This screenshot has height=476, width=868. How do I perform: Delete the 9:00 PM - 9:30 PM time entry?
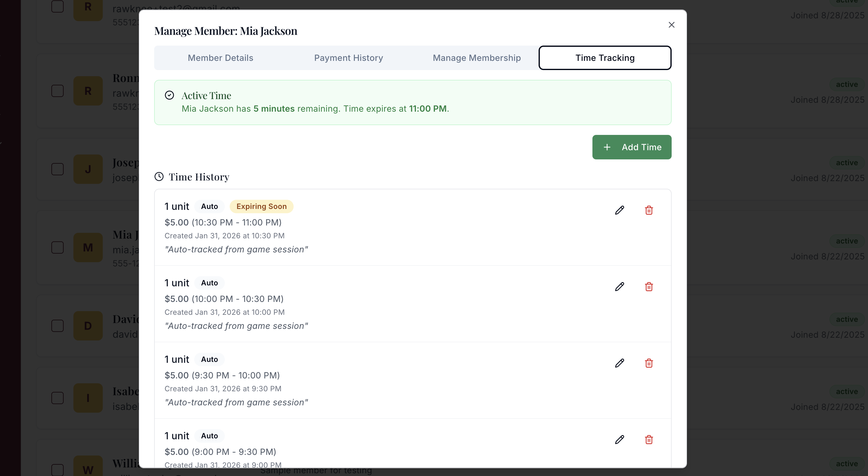pos(649,440)
